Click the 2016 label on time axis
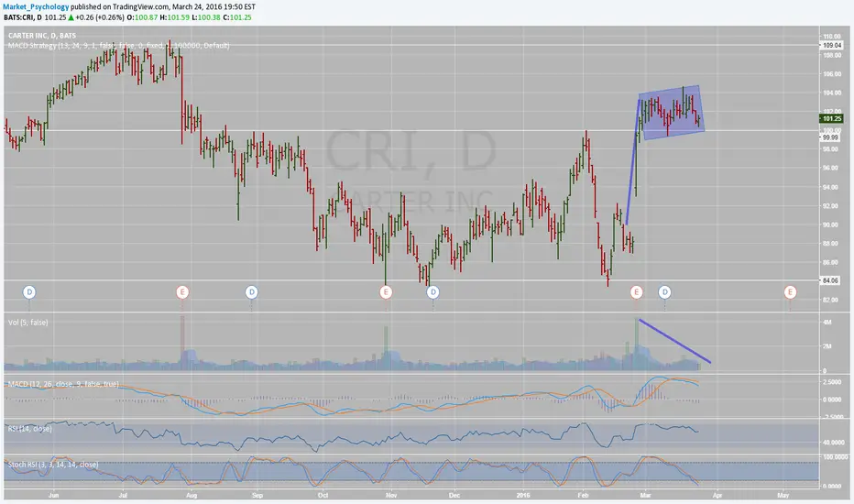 (x=523, y=496)
